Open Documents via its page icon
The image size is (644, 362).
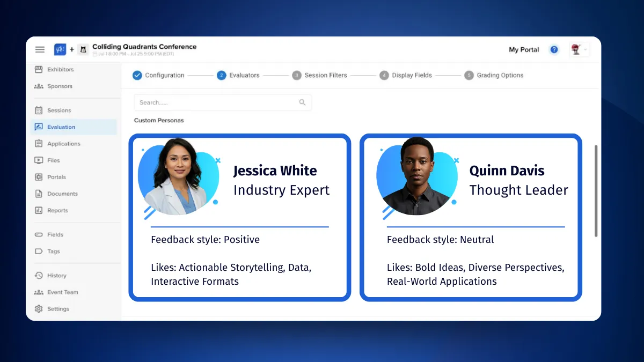coord(39,194)
